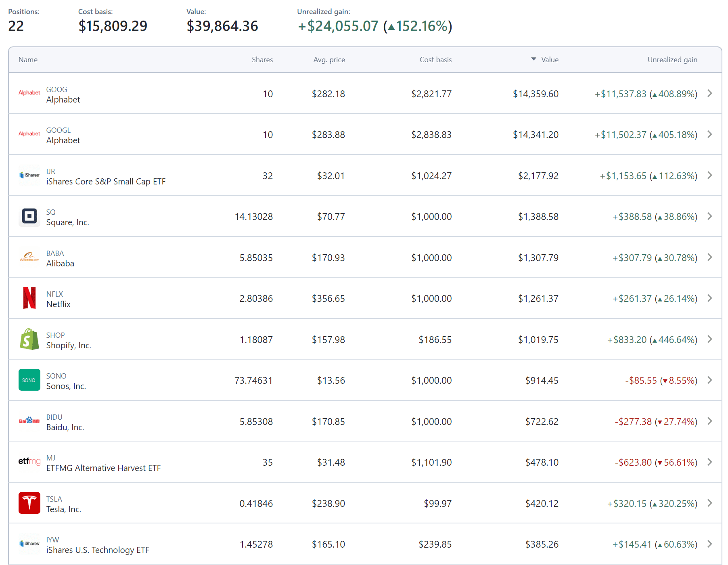Click Netflix avg price $356.65
This screenshot has height=565, width=728.
(328, 299)
